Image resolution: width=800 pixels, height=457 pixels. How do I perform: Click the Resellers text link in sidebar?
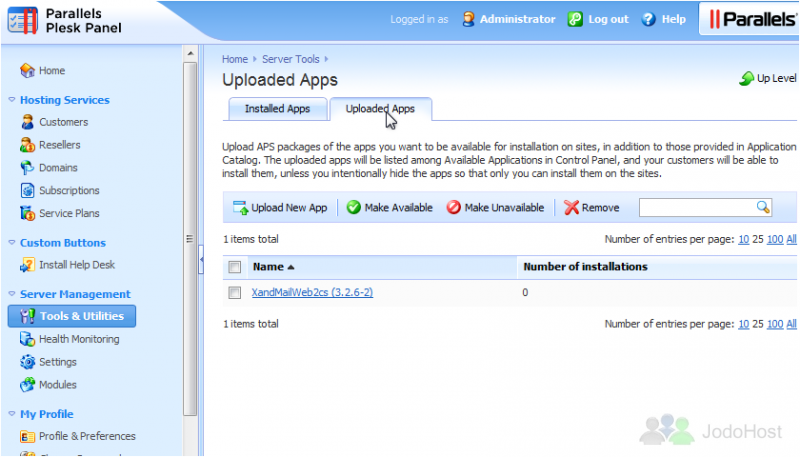click(x=60, y=145)
